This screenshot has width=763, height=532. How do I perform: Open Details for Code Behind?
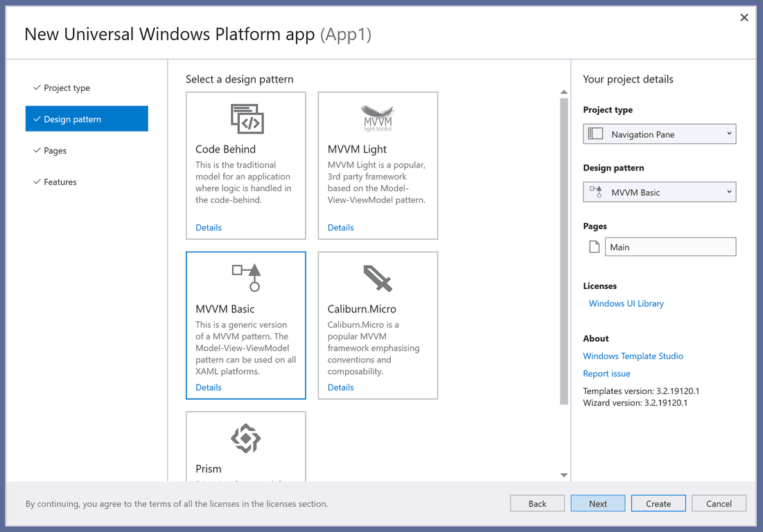click(209, 228)
